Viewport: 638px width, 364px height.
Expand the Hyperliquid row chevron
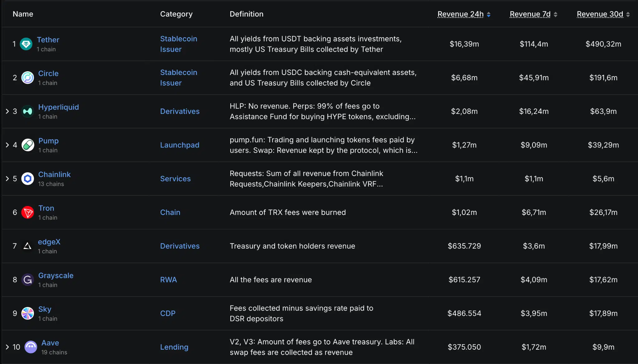(x=7, y=111)
